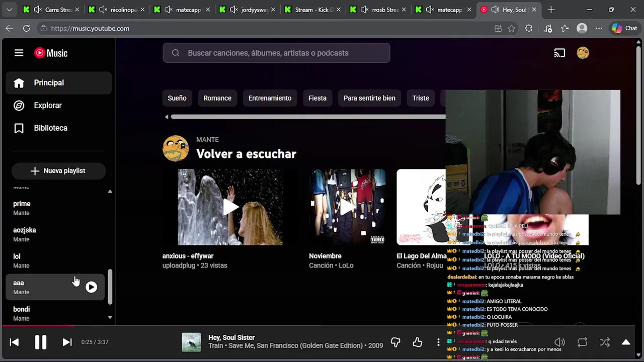Like Hey, Soul Sister
Viewport: 644px width, 362px height.
coord(418,342)
